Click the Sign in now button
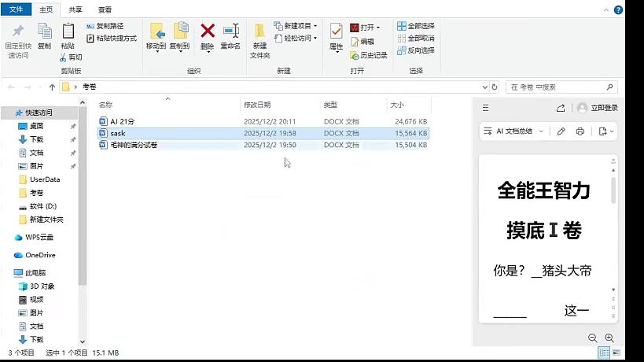Image resolution: width=644 pixels, height=362 pixels. [x=598, y=108]
